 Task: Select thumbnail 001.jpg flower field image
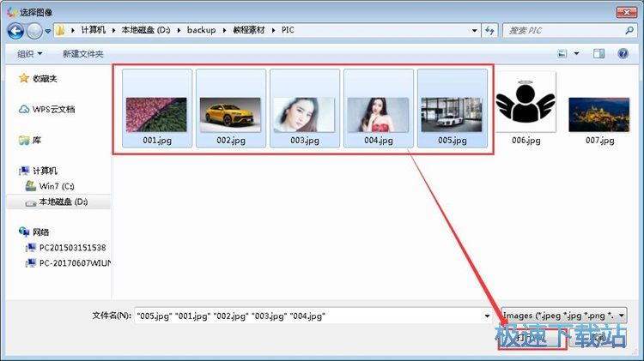click(156, 114)
